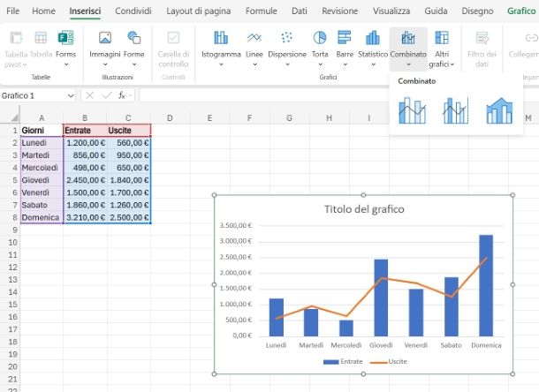This screenshot has height=392, width=539.
Task: Choose stacked area-column combo chart thumbnail
Action: coord(499,110)
